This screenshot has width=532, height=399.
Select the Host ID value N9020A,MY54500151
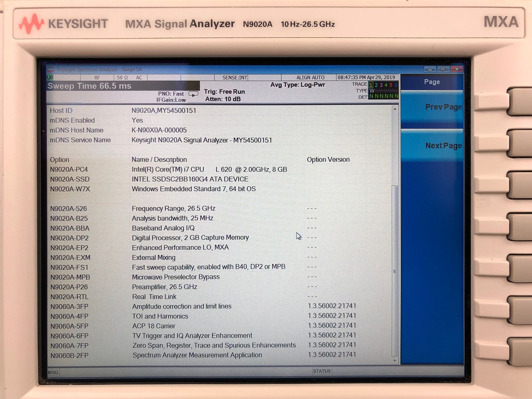(x=164, y=110)
